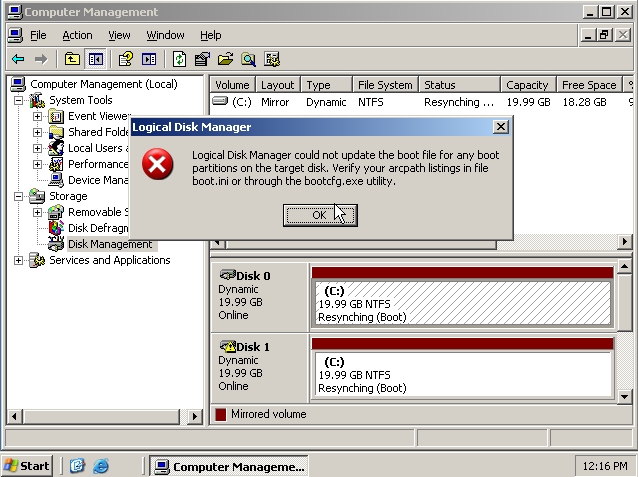Close the Logical Disk Manager dialog

pos(500,127)
